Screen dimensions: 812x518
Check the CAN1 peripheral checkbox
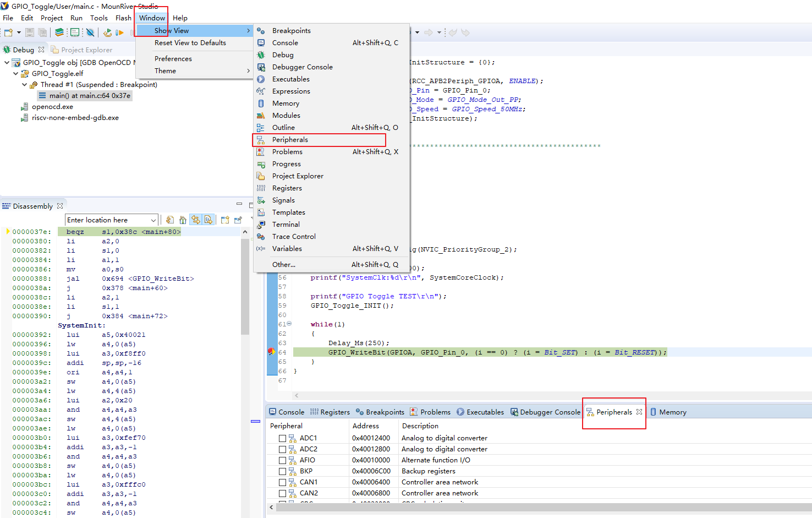[x=282, y=482]
